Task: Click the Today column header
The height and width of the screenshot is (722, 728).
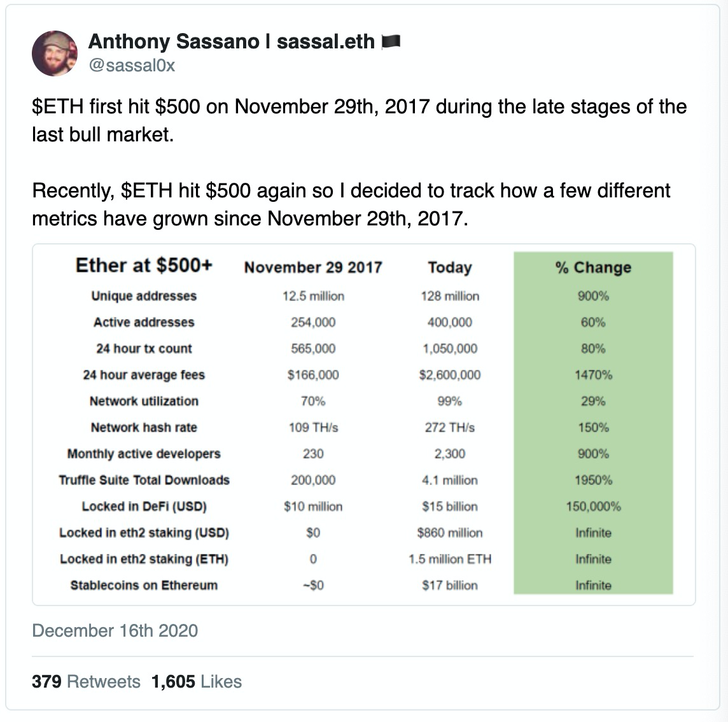Action: tap(449, 267)
